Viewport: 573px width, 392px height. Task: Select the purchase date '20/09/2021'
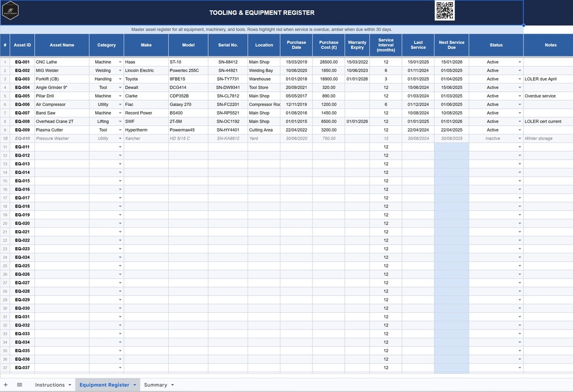click(296, 88)
